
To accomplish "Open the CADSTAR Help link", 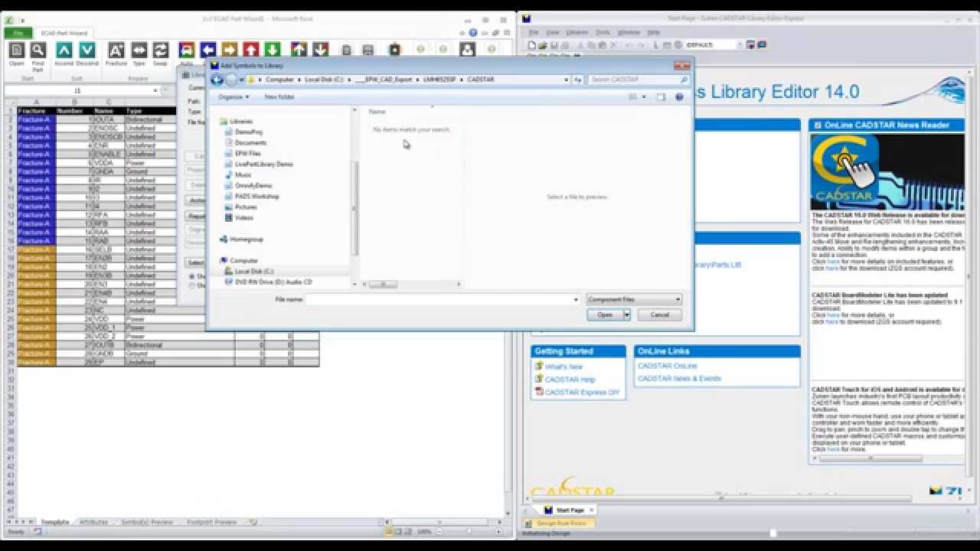I will click(570, 380).
